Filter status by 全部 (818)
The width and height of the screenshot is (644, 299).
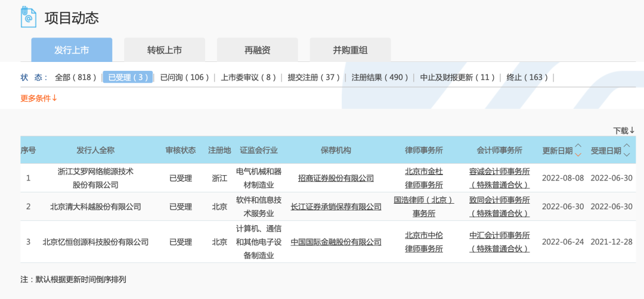pos(76,77)
